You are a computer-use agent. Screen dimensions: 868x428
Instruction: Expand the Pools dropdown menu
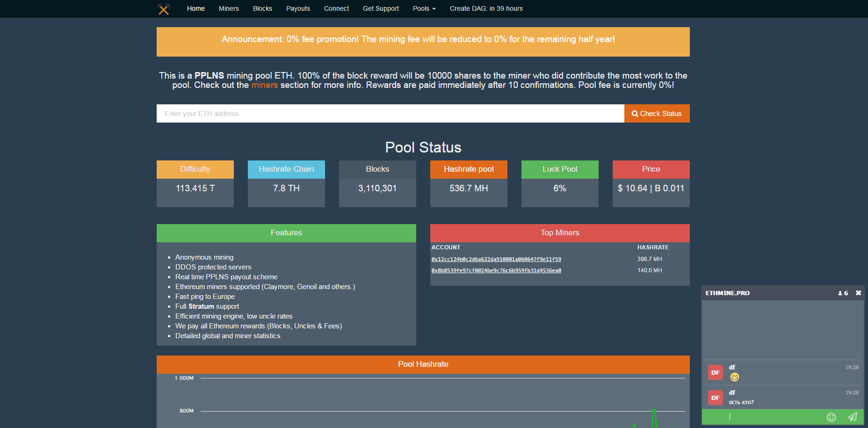(424, 8)
